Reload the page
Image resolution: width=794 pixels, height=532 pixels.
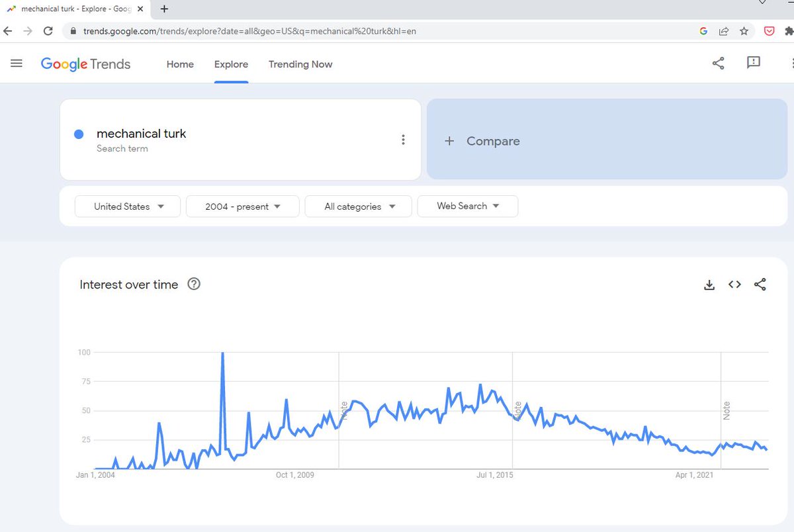click(48, 30)
